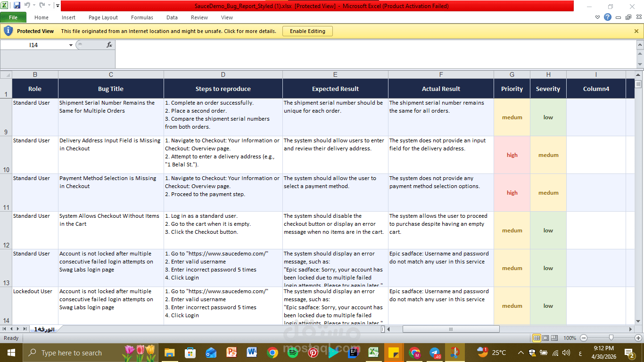This screenshot has height=362, width=644.
Task: Open the Windows notification center icon
Action: pos(629,353)
